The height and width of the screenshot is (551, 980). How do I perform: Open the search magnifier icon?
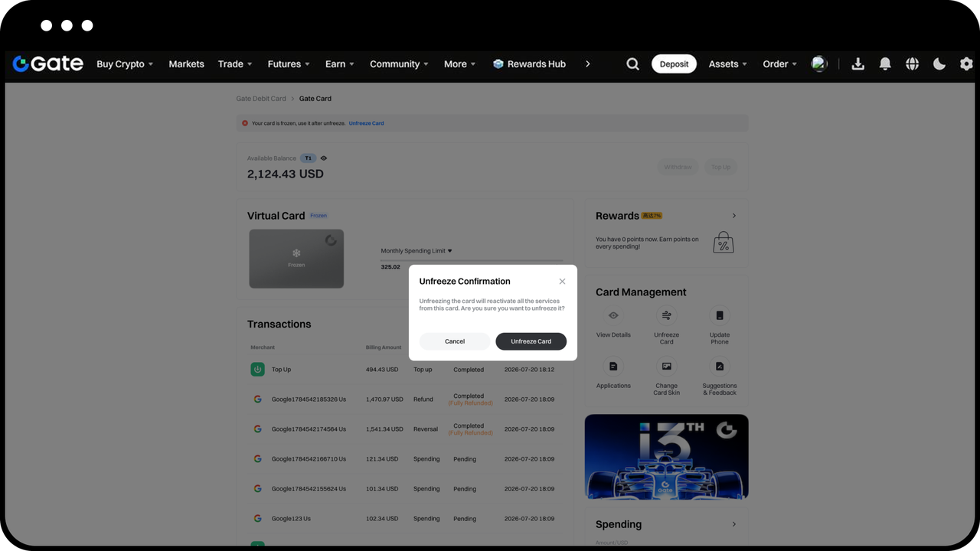632,64
